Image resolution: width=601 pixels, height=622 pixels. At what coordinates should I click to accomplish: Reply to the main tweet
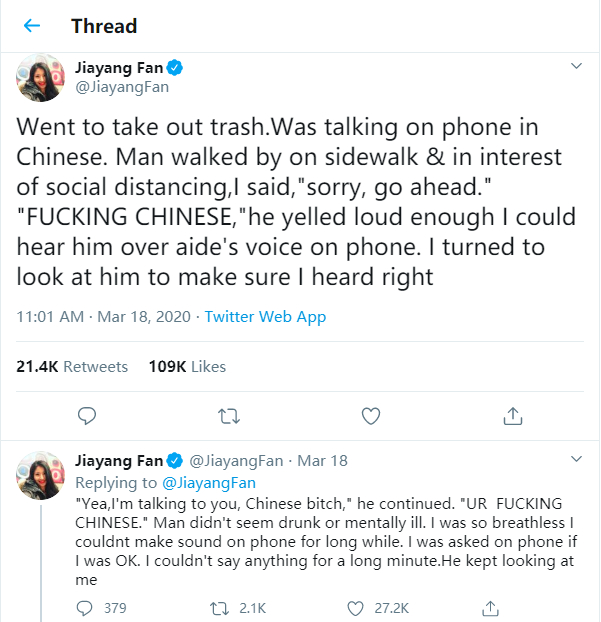[87, 415]
